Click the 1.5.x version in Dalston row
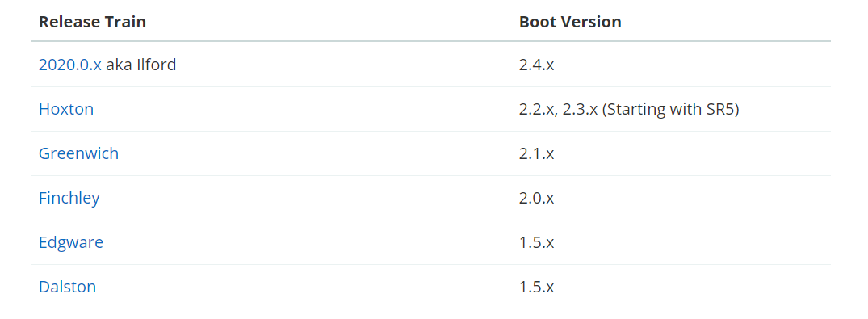868x319 pixels. click(x=536, y=287)
